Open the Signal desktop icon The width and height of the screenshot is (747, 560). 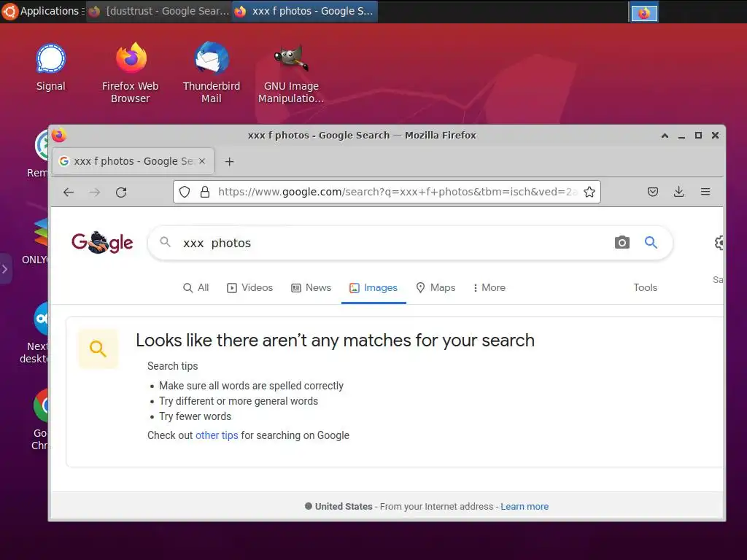click(50, 68)
